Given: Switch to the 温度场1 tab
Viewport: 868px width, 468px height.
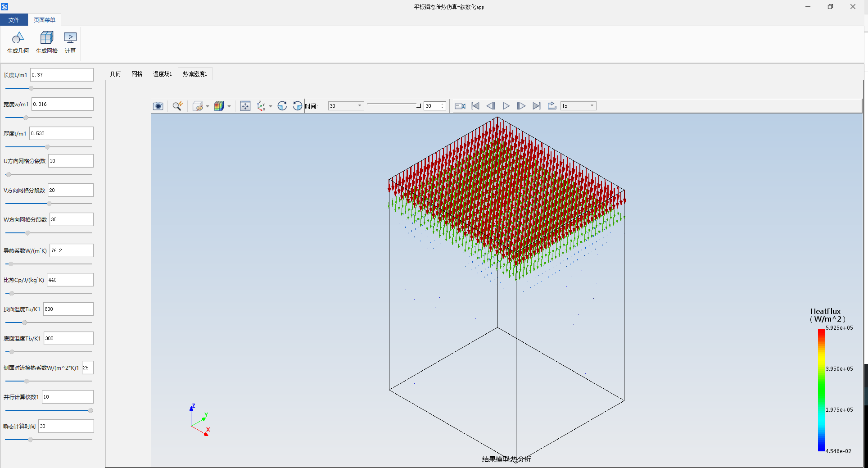Looking at the screenshot, I should 163,74.
